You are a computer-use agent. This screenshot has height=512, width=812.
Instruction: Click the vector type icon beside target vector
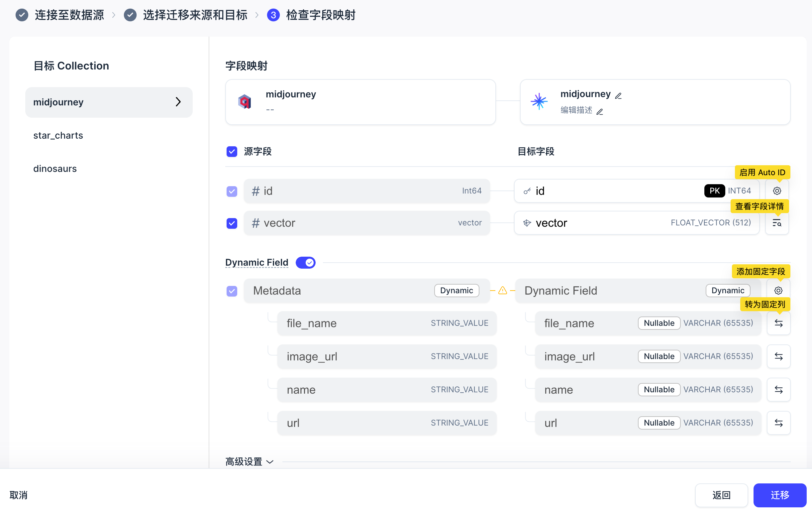pos(527,223)
